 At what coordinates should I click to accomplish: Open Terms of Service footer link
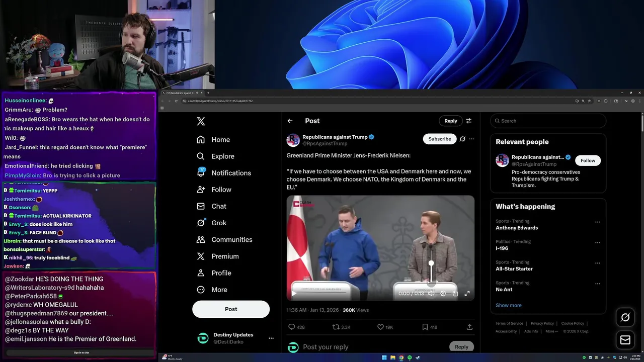[509, 323]
